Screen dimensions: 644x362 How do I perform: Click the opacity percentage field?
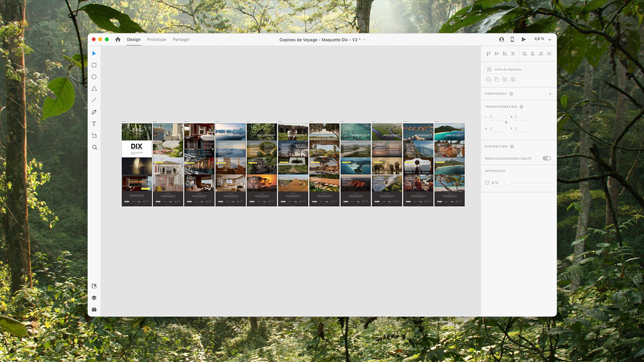pyautogui.click(x=498, y=183)
